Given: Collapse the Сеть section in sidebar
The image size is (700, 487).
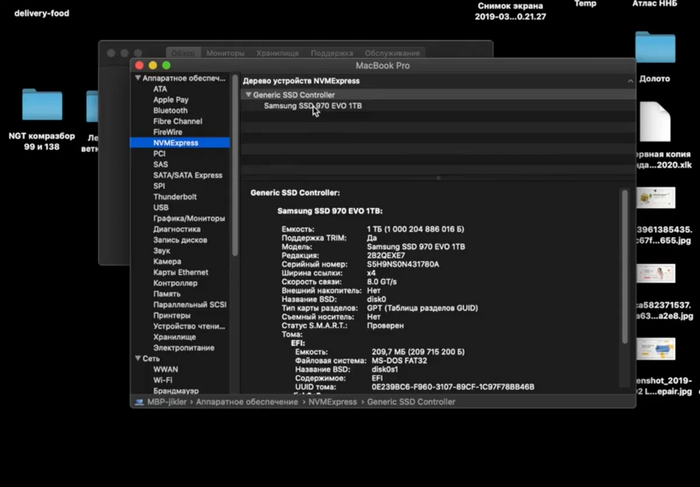Looking at the screenshot, I should pyautogui.click(x=137, y=358).
